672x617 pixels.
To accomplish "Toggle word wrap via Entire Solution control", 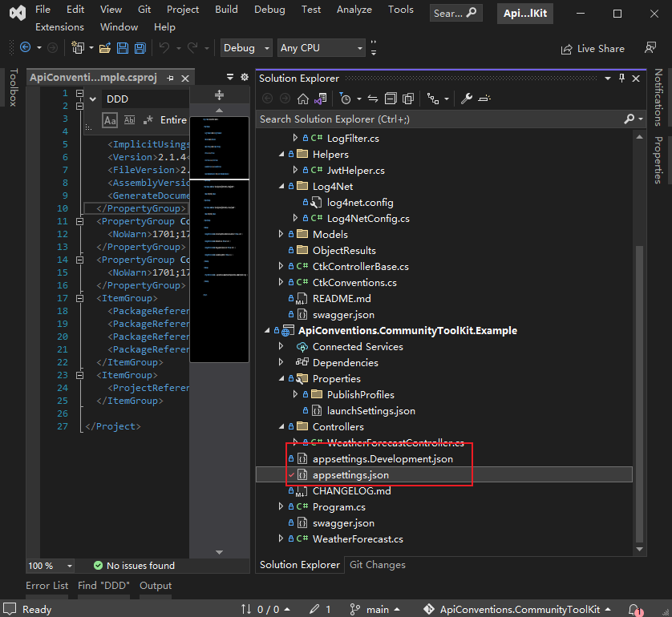I will click(173, 119).
